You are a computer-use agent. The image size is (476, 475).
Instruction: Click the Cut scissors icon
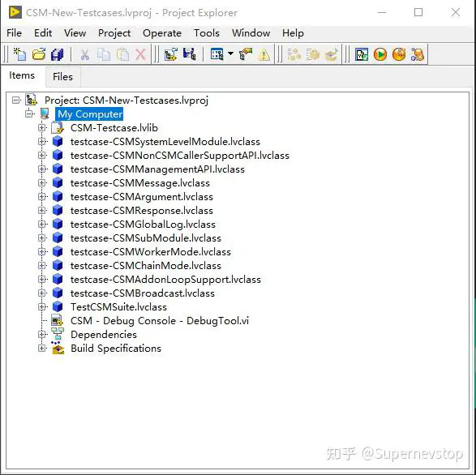(x=84, y=54)
